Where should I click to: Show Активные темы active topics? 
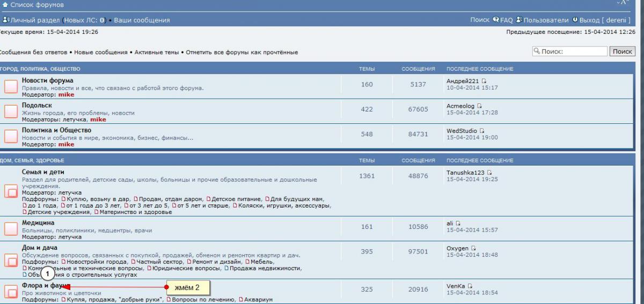(x=156, y=53)
